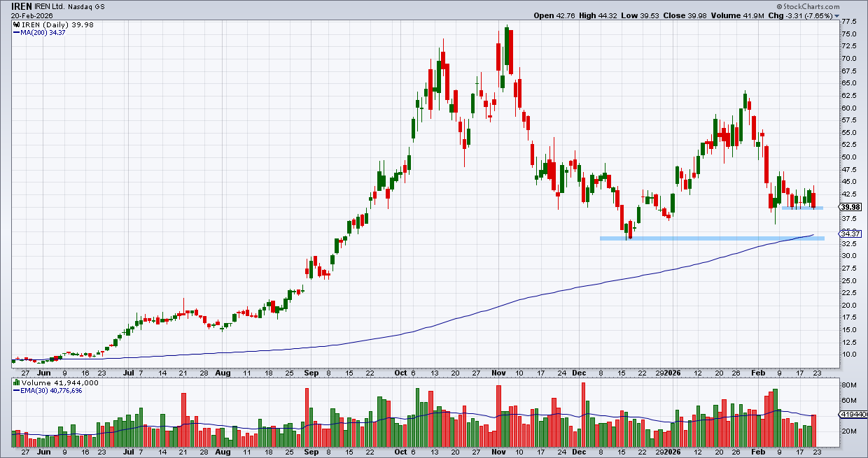Click the 34.37 moving-average tag on right axis
The image size is (868, 458).
click(x=851, y=234)
